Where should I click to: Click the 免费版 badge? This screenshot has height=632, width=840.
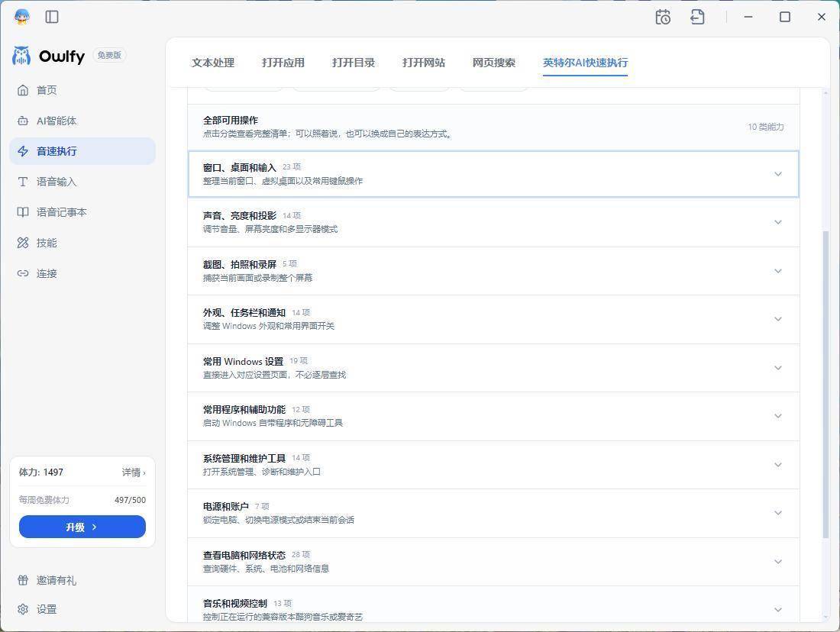109,55
